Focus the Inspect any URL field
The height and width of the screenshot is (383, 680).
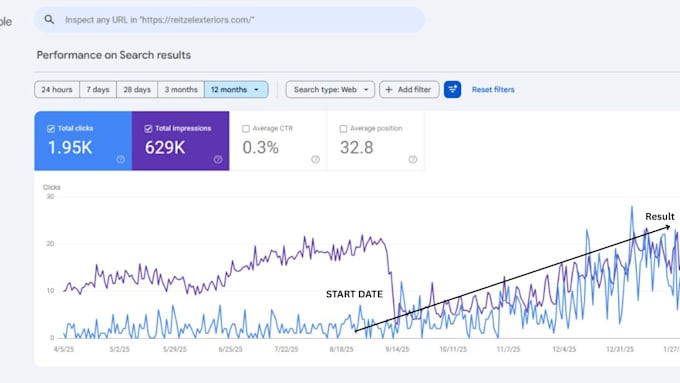[229, 20]
